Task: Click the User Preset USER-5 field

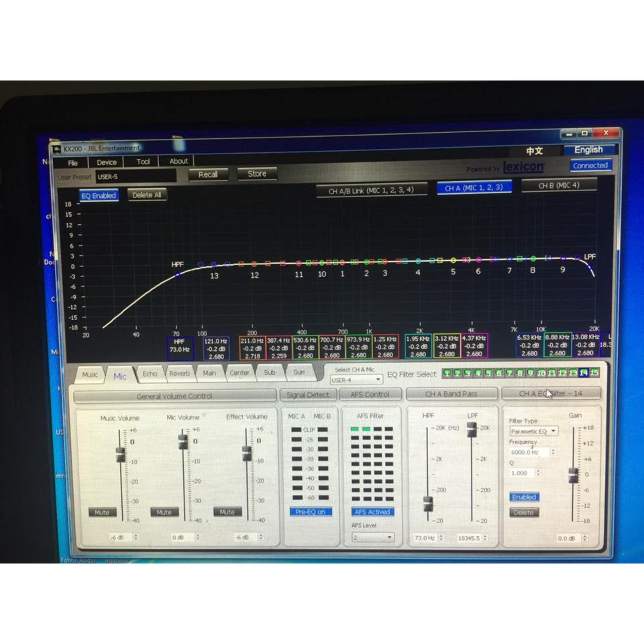Action: (x=136, y=176)
